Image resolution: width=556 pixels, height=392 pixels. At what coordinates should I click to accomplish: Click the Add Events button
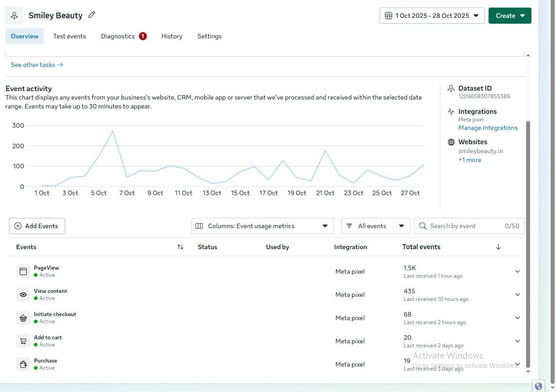pyautogui.click(x=37, y=226)
